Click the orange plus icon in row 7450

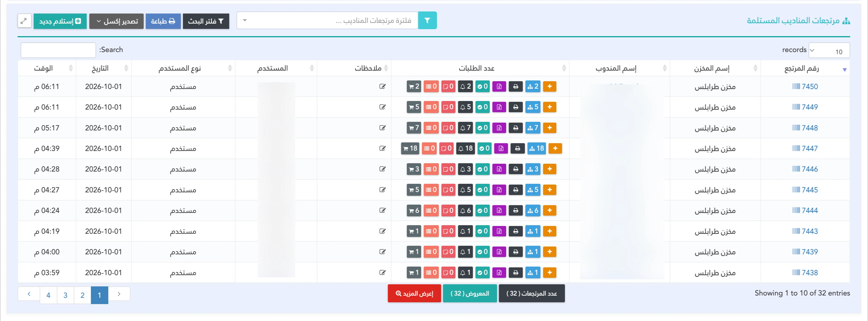click(549, 86)
